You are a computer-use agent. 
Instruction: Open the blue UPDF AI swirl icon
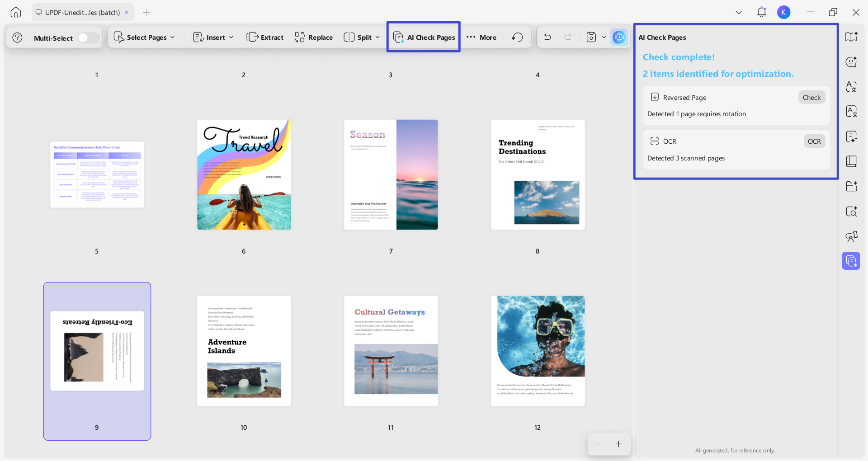click(619, 37)
